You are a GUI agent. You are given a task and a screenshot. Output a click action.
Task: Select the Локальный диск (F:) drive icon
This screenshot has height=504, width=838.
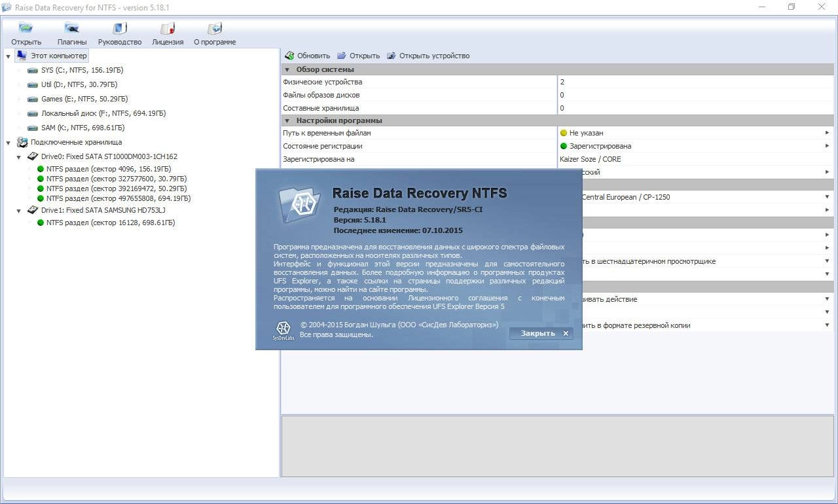(x=33, y=113)
